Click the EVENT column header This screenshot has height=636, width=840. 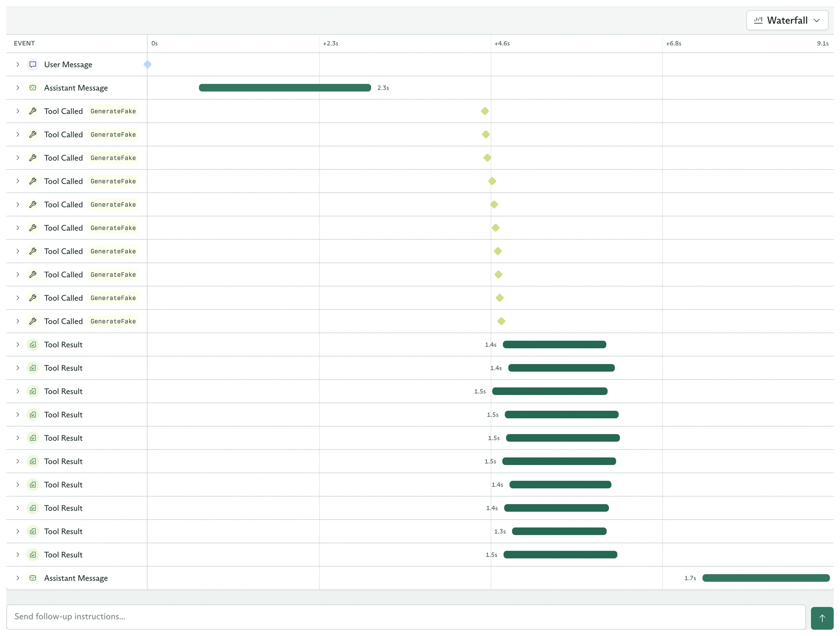point(24,43)
